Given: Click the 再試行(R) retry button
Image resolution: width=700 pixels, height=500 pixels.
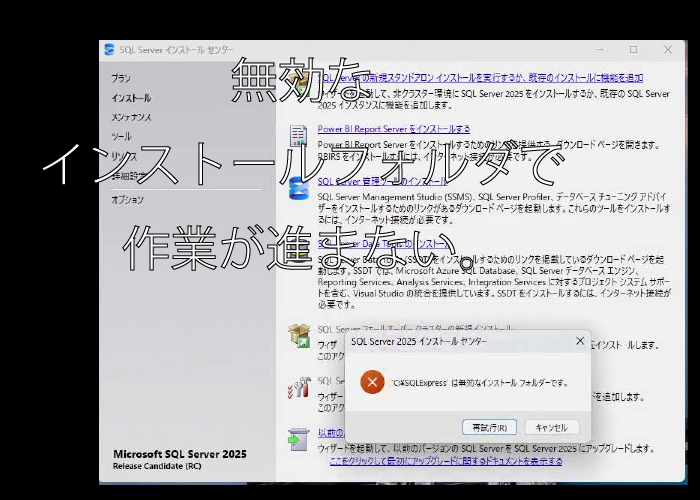Looking at the screenshot, I should click(489, 427).
